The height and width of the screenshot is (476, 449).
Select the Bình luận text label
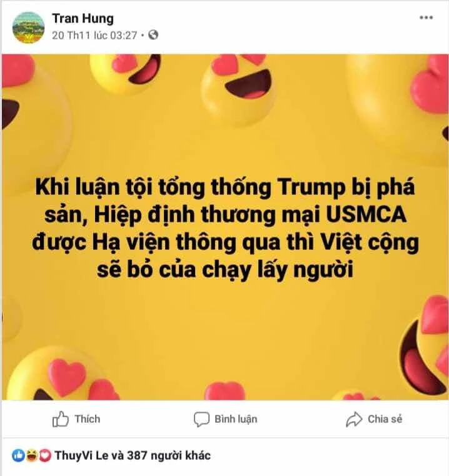click(236, 419)
